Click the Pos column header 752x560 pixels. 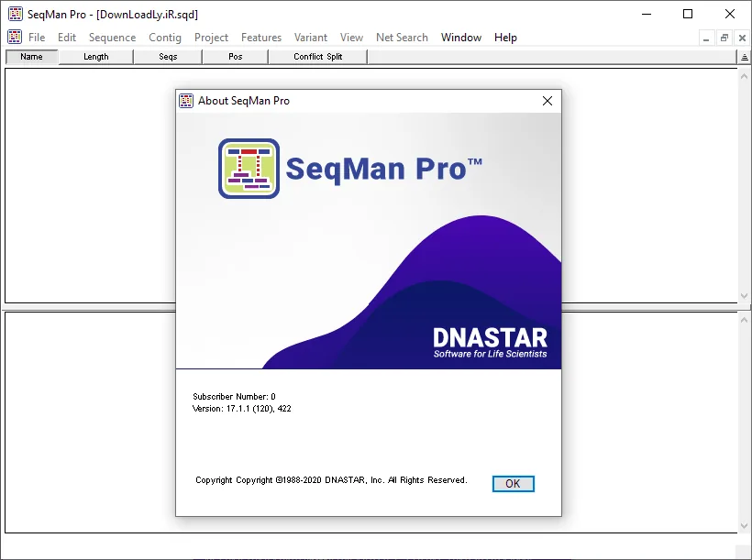(235, 57)
